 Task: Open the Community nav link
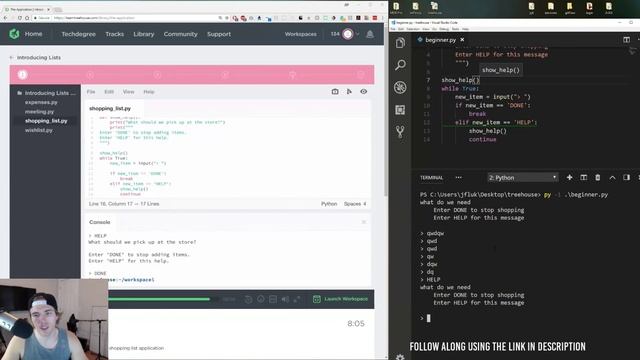tap(180, 34)
